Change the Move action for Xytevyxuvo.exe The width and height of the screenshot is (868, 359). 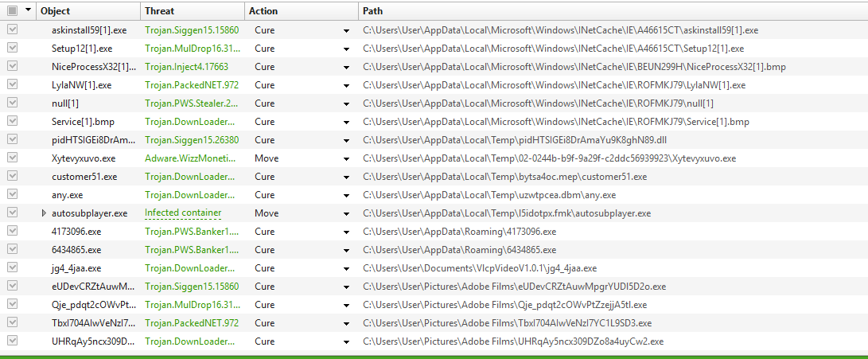point(346,158)
